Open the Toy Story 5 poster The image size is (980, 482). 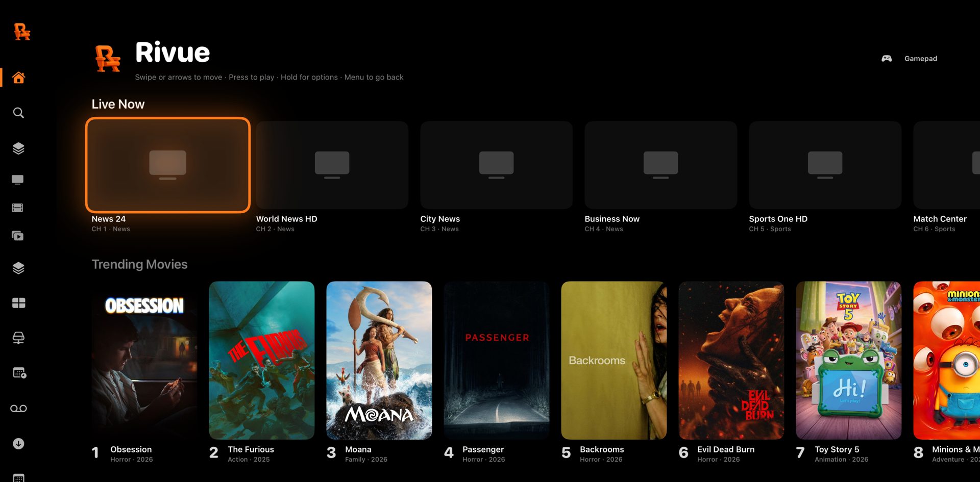click(x=849, y=360)
